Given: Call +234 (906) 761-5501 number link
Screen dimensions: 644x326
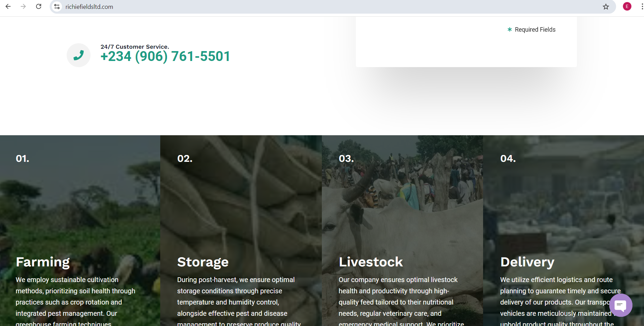Looking at the screenshot, I should point(165,57).
